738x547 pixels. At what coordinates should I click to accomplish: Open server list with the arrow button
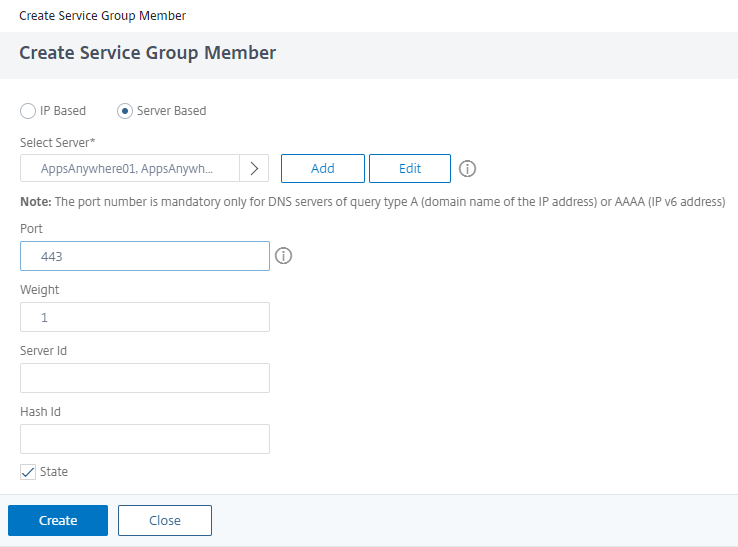coord(254,168)
